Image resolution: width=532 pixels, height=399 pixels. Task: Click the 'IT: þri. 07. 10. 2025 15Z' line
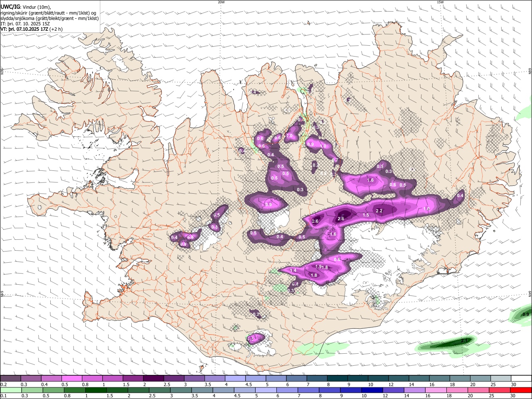coord(25,24)
